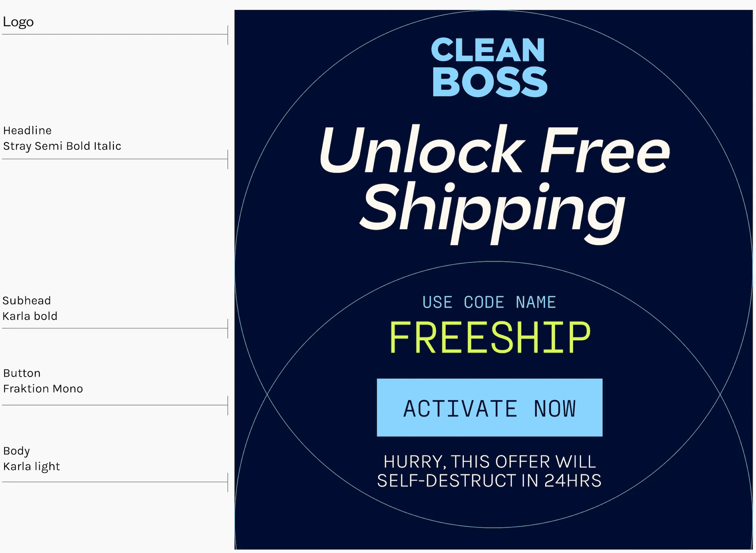Click the word Free in the headline
Screen dimensions: 756x553
(x=605, y=150)
